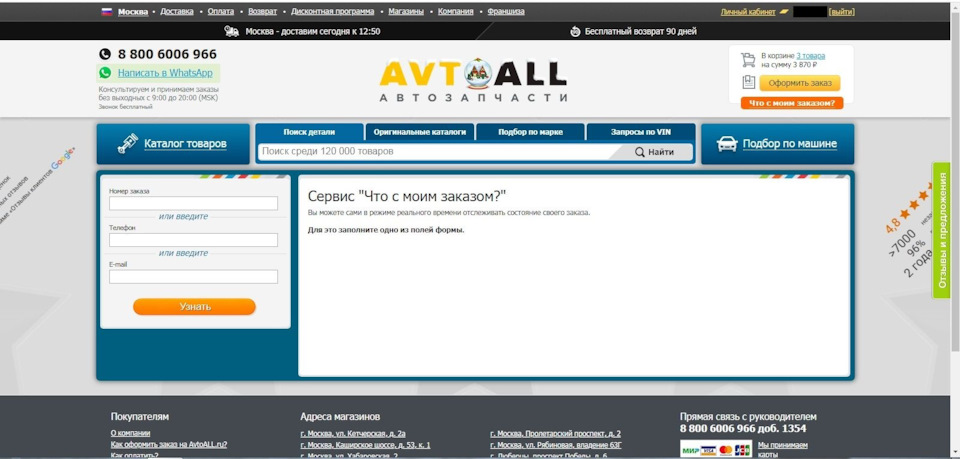Click the выйти logout link
The height and width of the screenshot is (459, 960).
click(x=841, y=12)
